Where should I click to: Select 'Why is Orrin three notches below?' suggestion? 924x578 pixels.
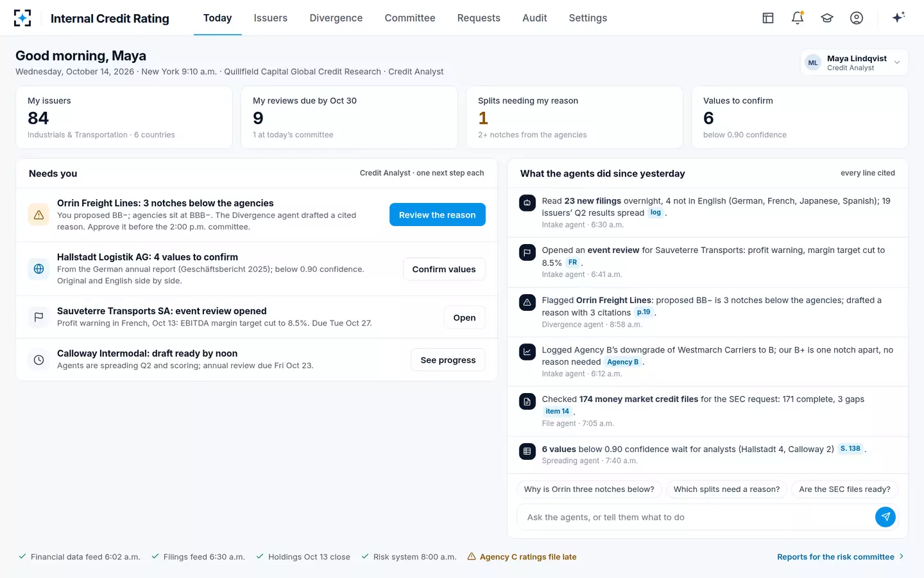tap(589, 489)
